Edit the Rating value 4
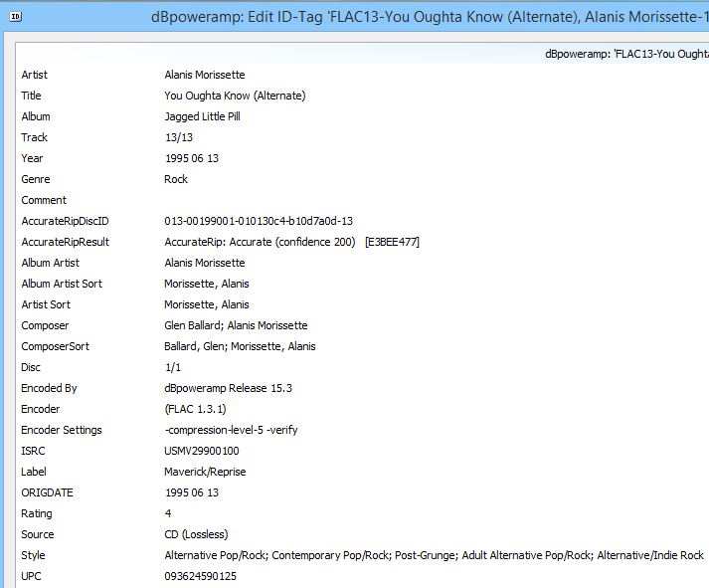This screenshot has width=709, height=588. point(167,513)
